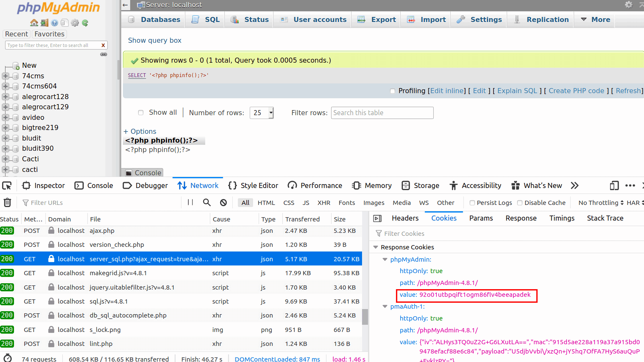This screenshot has height=362, width=644.
Task: Open the Export tab
Action: [x=376, y=19]
